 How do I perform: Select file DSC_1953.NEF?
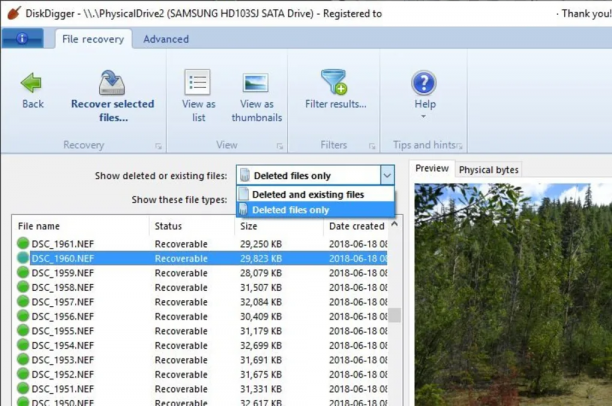pos(63,360)
